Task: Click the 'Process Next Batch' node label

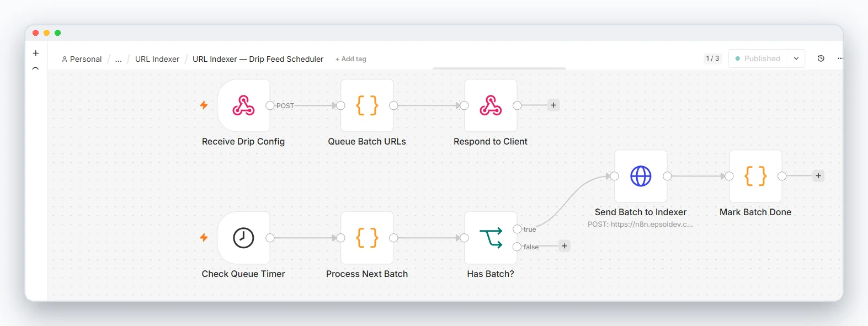Action: pyautogui.click(x=367, y=274)
